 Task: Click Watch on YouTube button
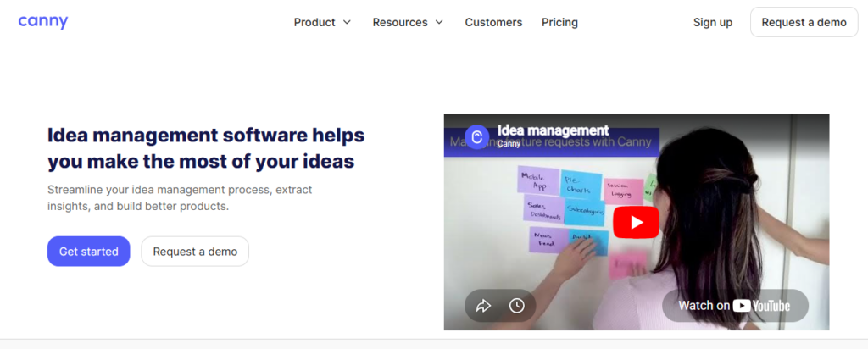pos(735,305)
